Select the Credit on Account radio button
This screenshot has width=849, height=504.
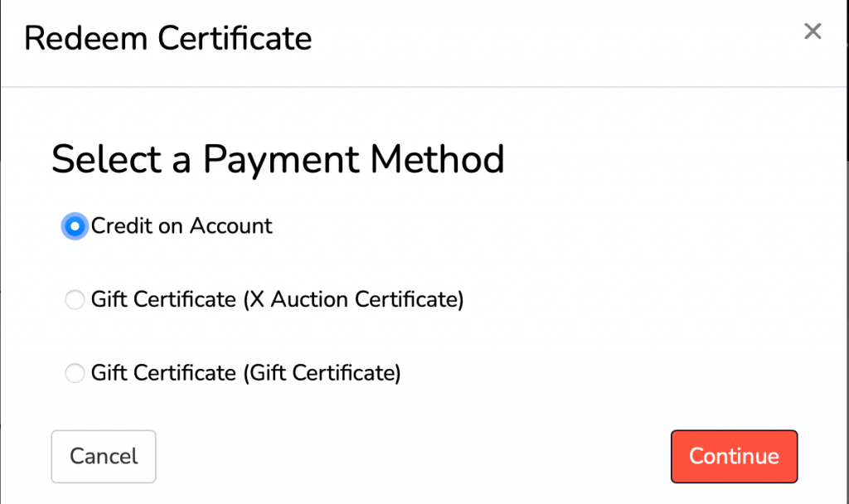(x=75, y=226)
